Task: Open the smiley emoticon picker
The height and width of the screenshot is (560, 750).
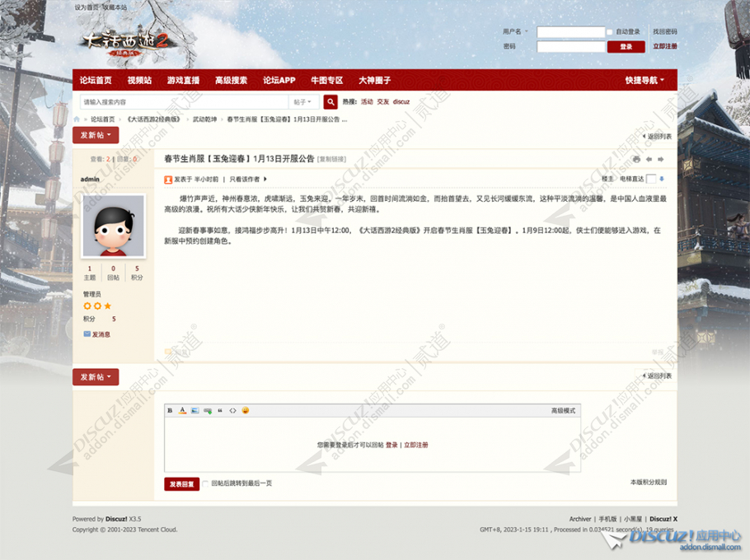Action: tap(246, 410)
